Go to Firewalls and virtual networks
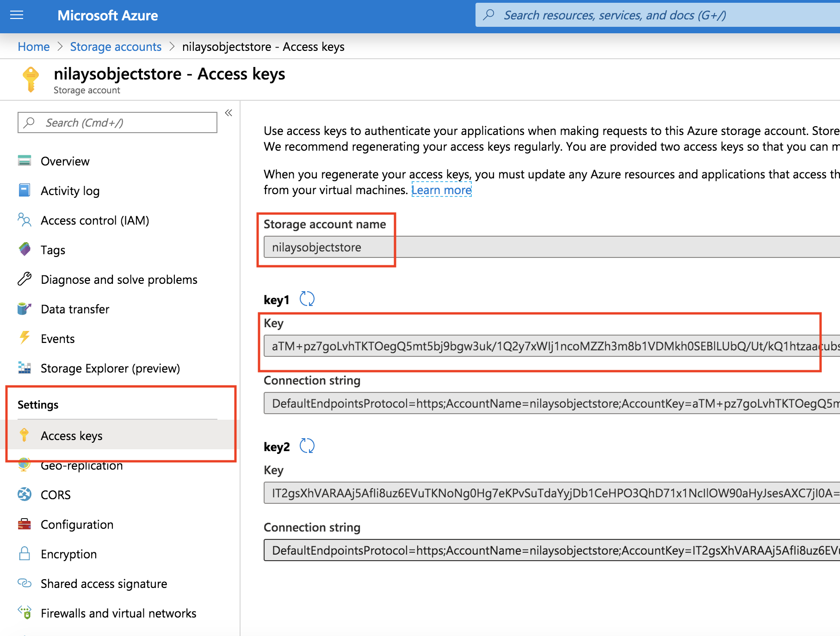This screenshot has width=840, height=636. pyautogui.click(x=118, y=613)
